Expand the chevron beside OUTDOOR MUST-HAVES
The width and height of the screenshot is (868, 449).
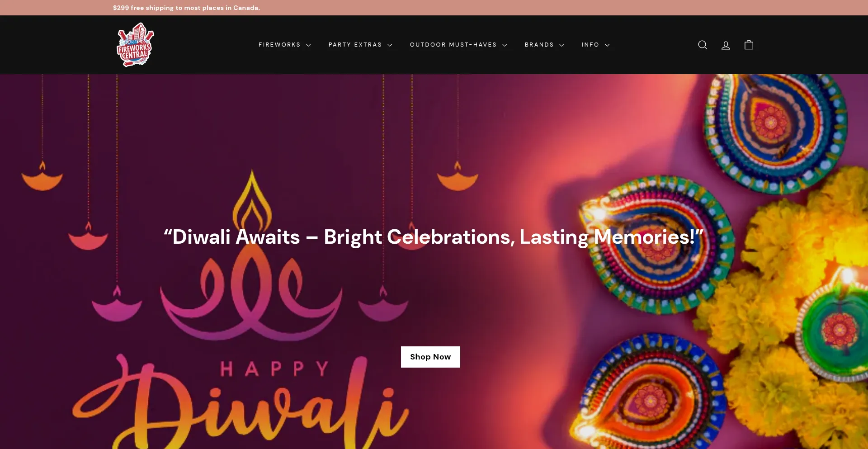[x=505, y=45]
